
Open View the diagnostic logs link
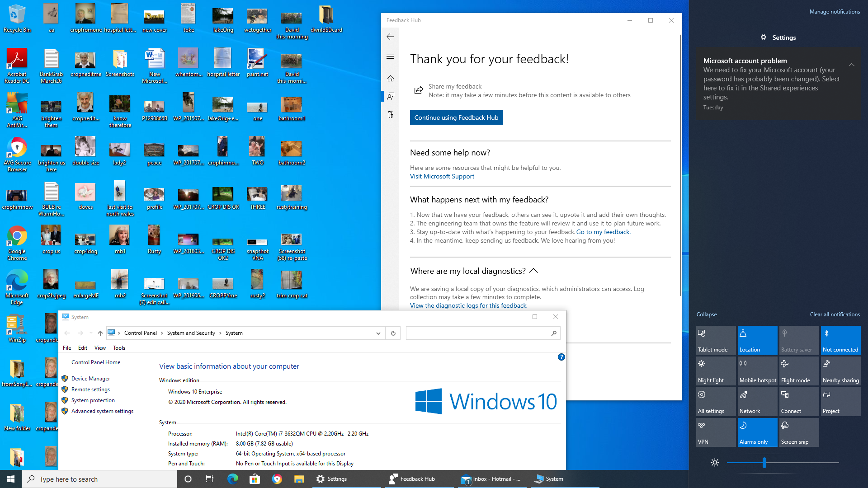click(x=468, y=305)
